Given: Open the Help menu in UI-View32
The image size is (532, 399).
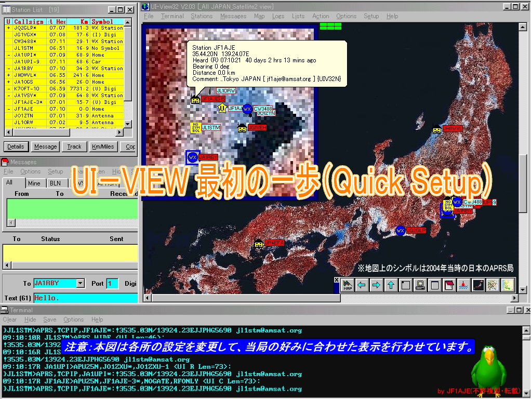Looking at the screenshot, I should pos(392,16).
